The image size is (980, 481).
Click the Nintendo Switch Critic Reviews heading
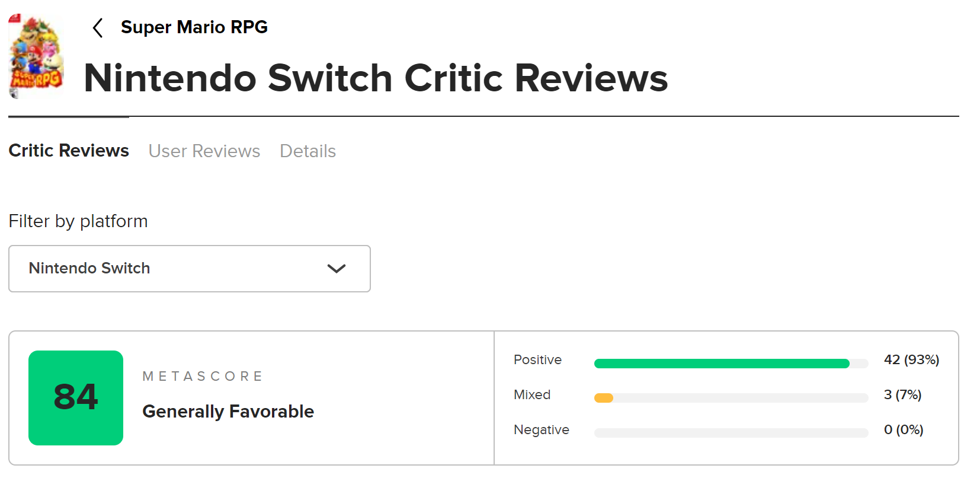(x=376, y=78)
